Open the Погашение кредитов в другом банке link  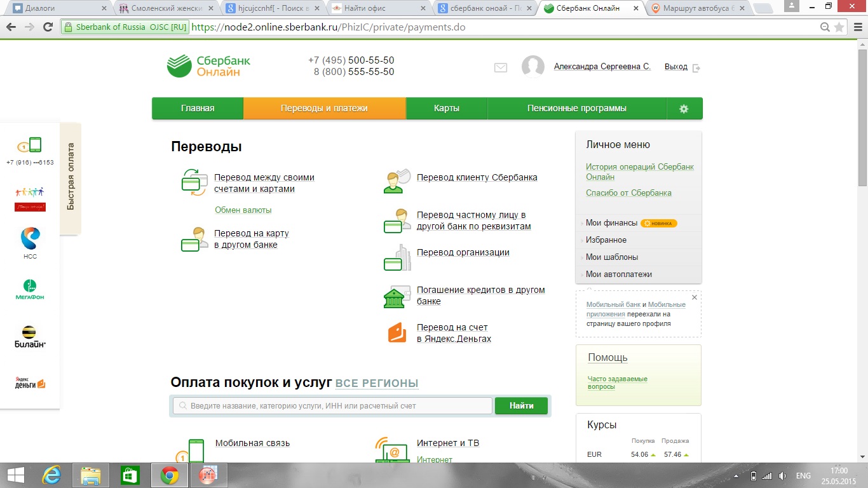point(481,295)
